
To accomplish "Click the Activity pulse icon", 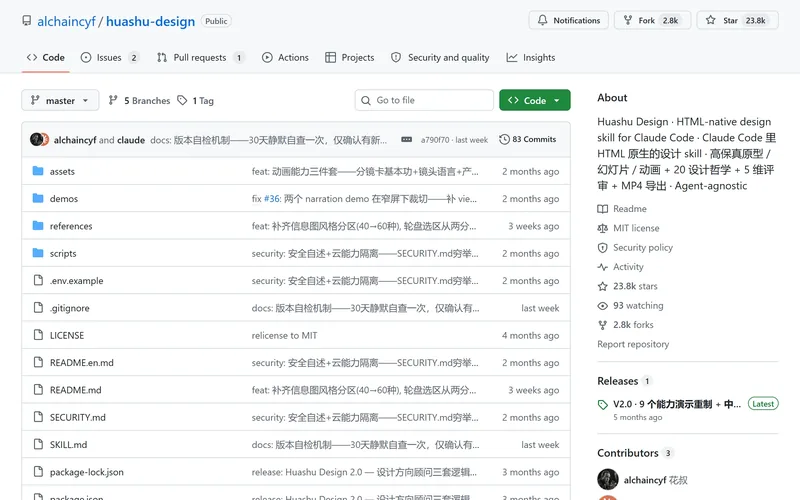I will (603, 267).
